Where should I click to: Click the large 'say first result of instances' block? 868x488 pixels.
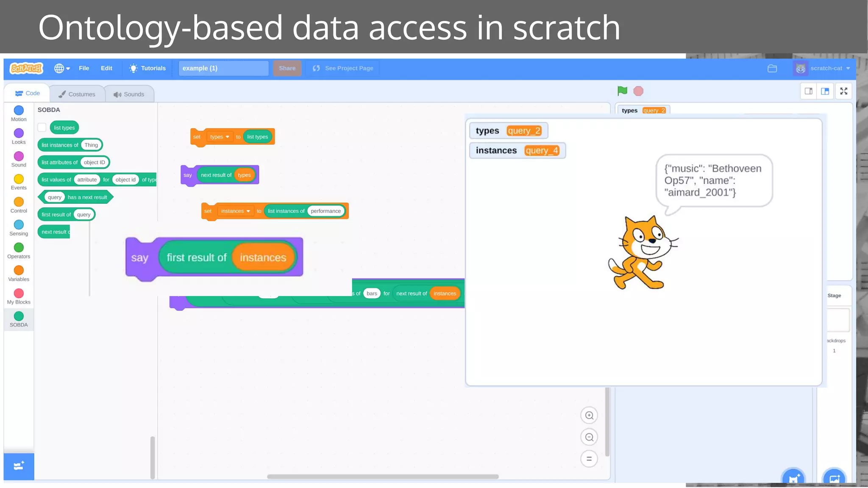click(140, 258)
